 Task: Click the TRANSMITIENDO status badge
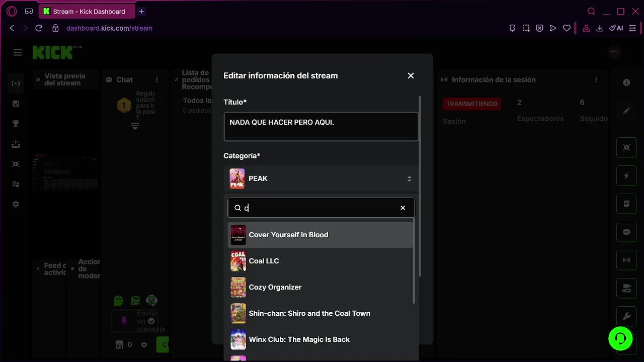coord(472,104)
